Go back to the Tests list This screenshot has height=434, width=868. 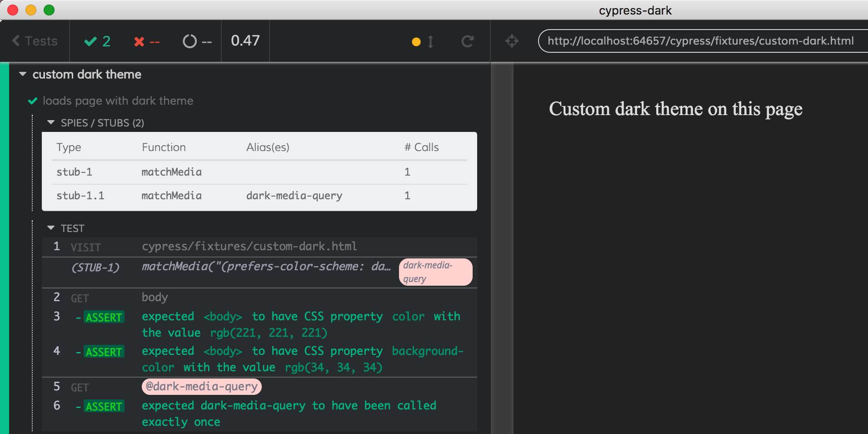point(35,41)
